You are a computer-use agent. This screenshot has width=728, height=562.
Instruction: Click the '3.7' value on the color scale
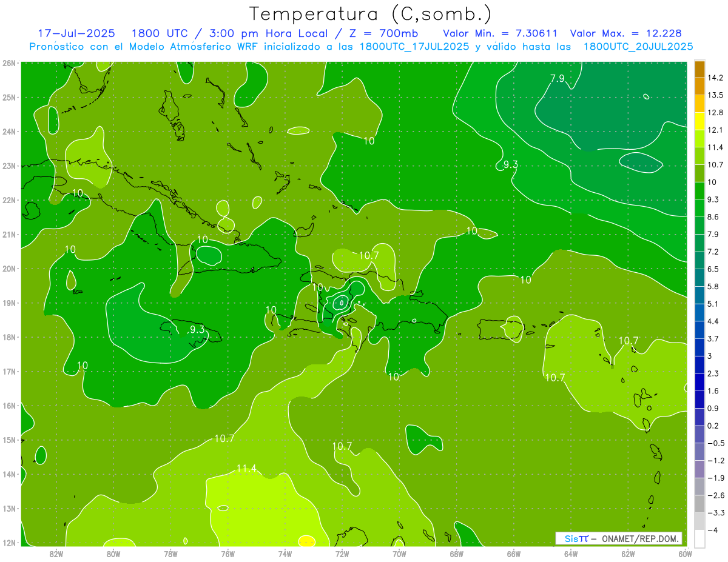tap(713, 338)
